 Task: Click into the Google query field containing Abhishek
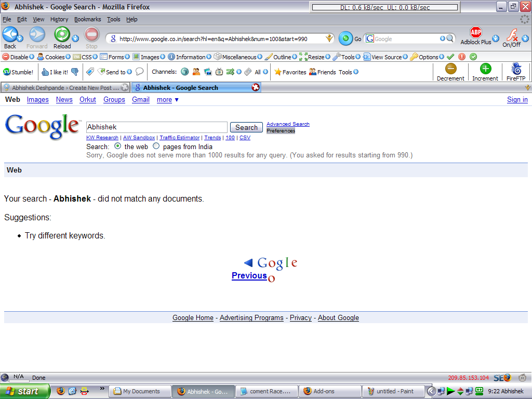pyautogui.click(x=157, y=127)
